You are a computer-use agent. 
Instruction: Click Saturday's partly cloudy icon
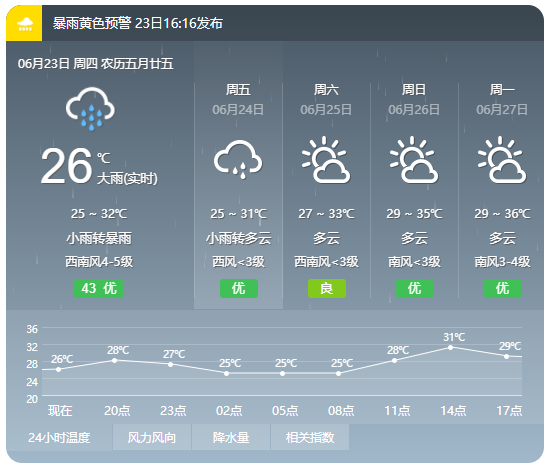click(326, 160)
